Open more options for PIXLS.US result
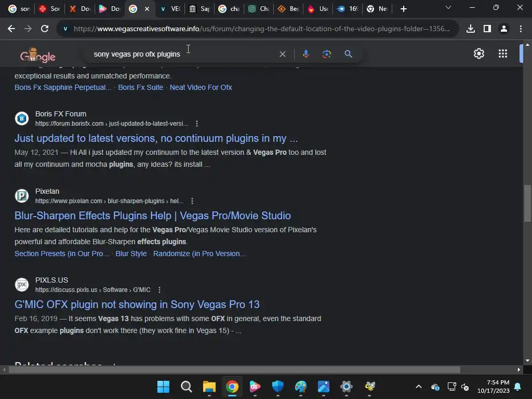This screenshot has width=532, height=399. point(159,290)
